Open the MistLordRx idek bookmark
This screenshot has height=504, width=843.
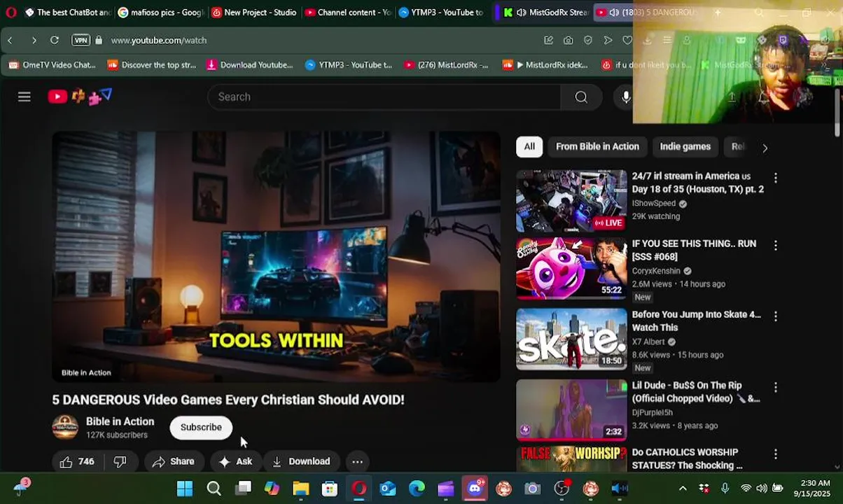545,65
